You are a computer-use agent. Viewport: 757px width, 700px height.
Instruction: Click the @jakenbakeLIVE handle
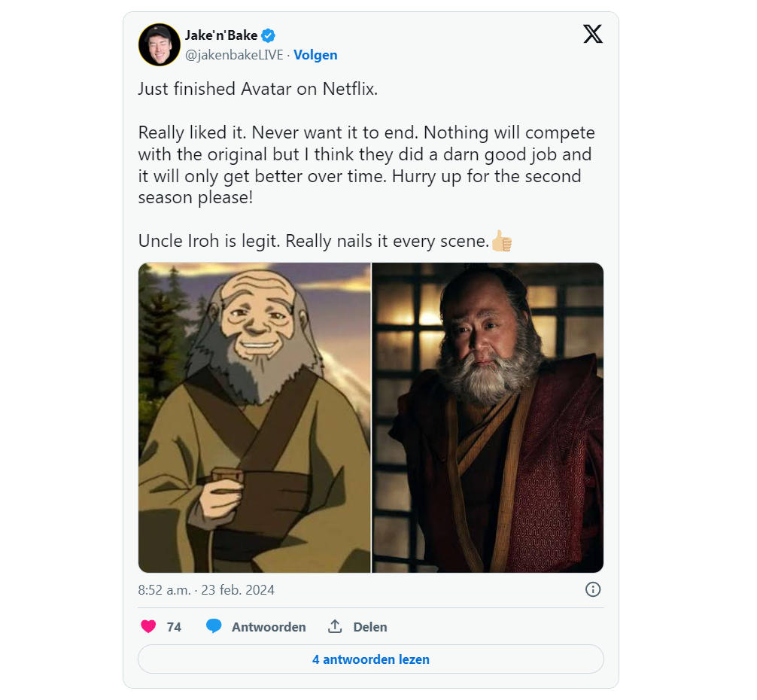pyautogui.click(x=236, y=55)
